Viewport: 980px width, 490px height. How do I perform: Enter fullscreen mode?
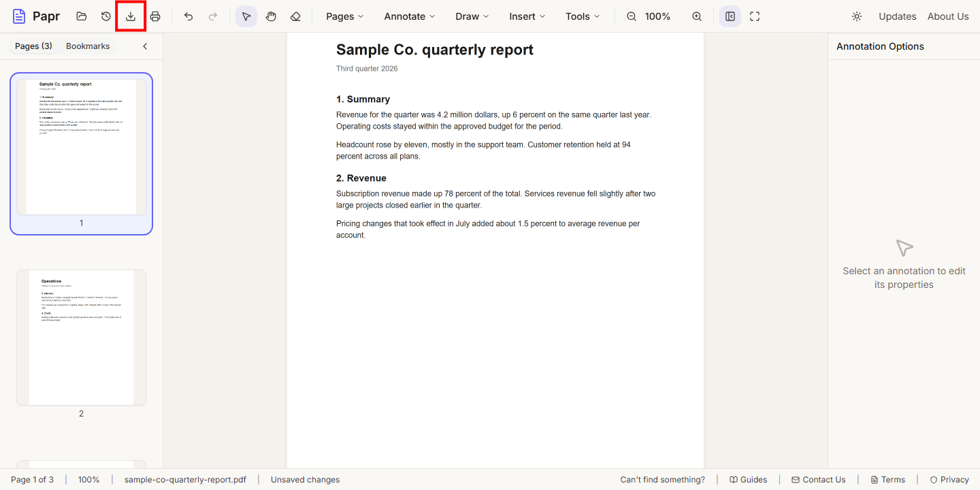point(755,16)
